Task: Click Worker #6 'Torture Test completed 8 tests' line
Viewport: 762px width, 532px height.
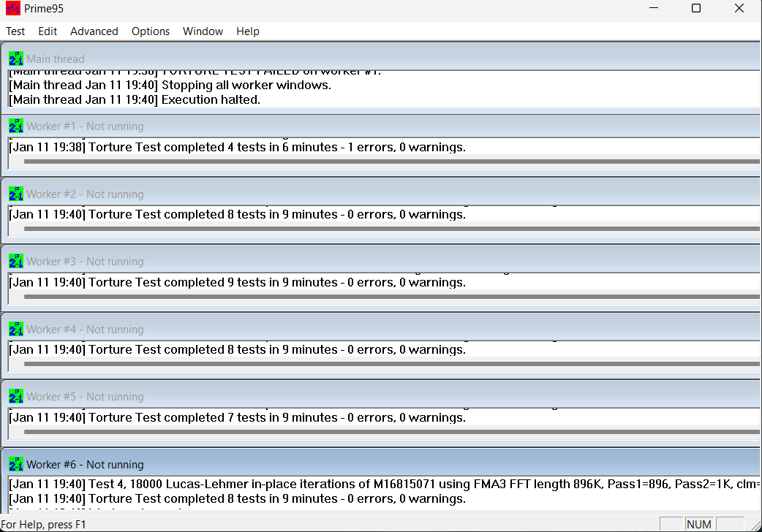Action: click(x=237, y=498)
